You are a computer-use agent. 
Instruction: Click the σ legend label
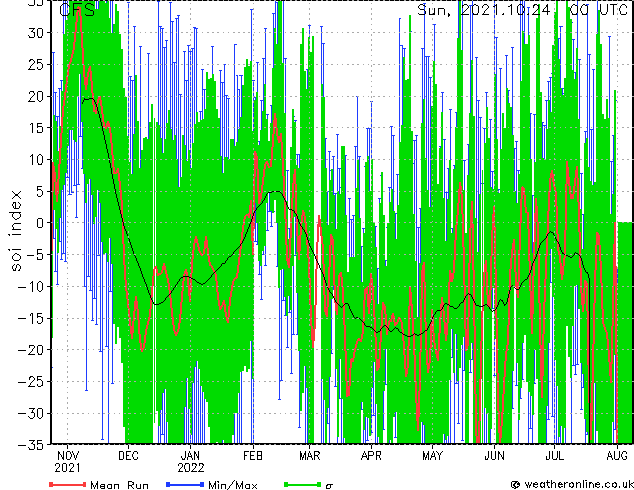(x=329, y=485)
